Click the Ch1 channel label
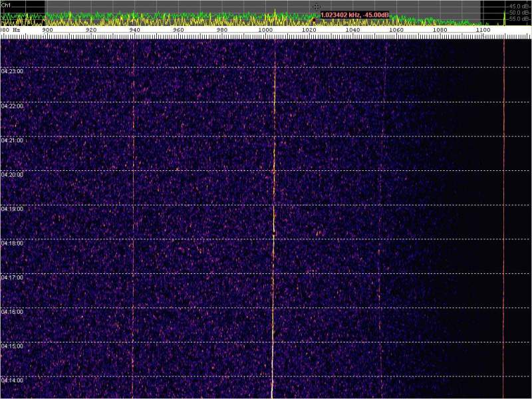The height and width of the screenshot is (399, 532). (x=6, y=4)
